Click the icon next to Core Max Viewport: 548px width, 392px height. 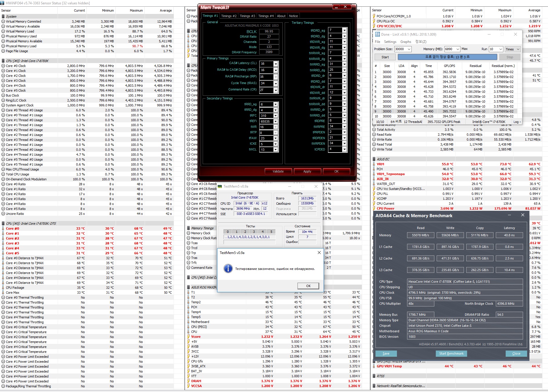click(3, 293)
